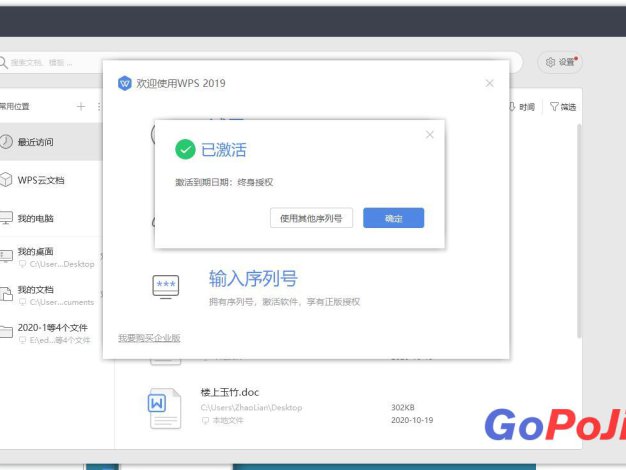Image resolution: width=626 pixels, height=470 pixels.
Task: Click the monitor icon beside 我的电脑
Action: (x=6, y=218)
